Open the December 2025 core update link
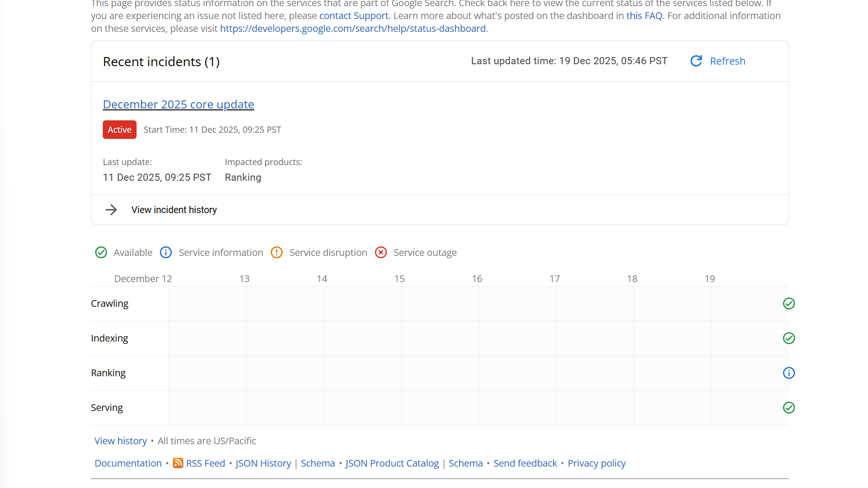The height and width of the screenshot is (488, 868). pos(178,105)
